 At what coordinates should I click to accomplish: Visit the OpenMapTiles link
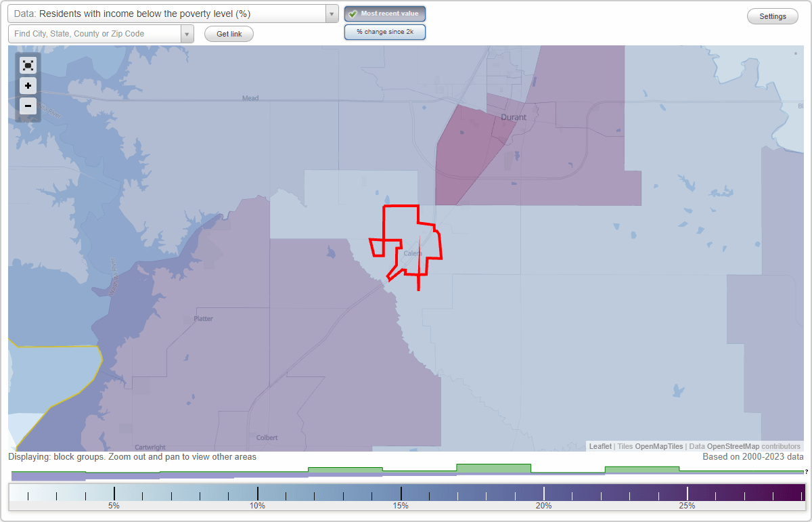659,446
